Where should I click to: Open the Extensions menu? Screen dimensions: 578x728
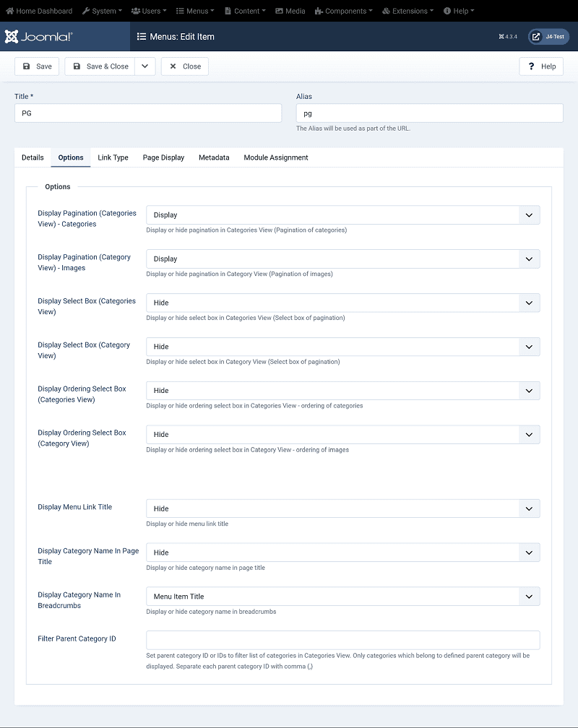[408, 11]
